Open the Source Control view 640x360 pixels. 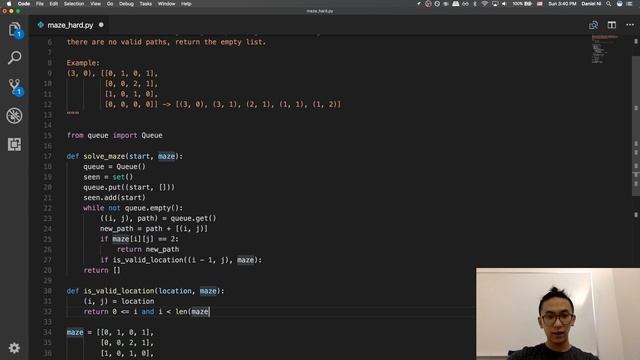click(15, 87)
